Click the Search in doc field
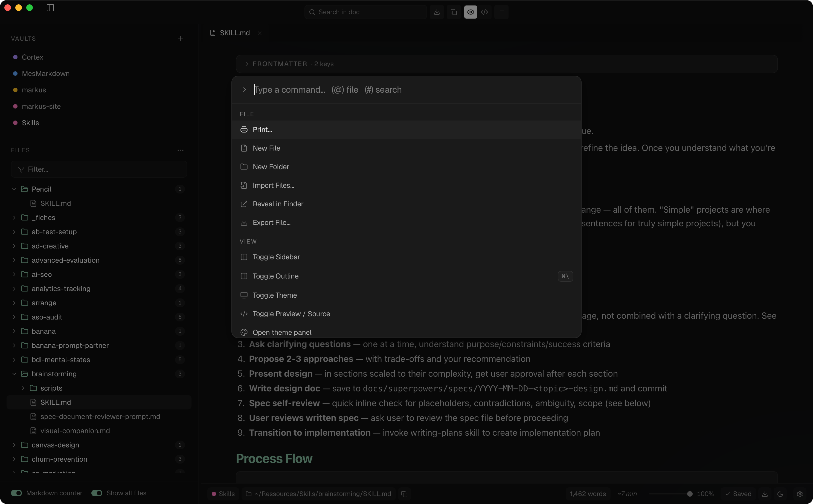Image resolution: width=813 pixels, height=504 pixels. 366,12
